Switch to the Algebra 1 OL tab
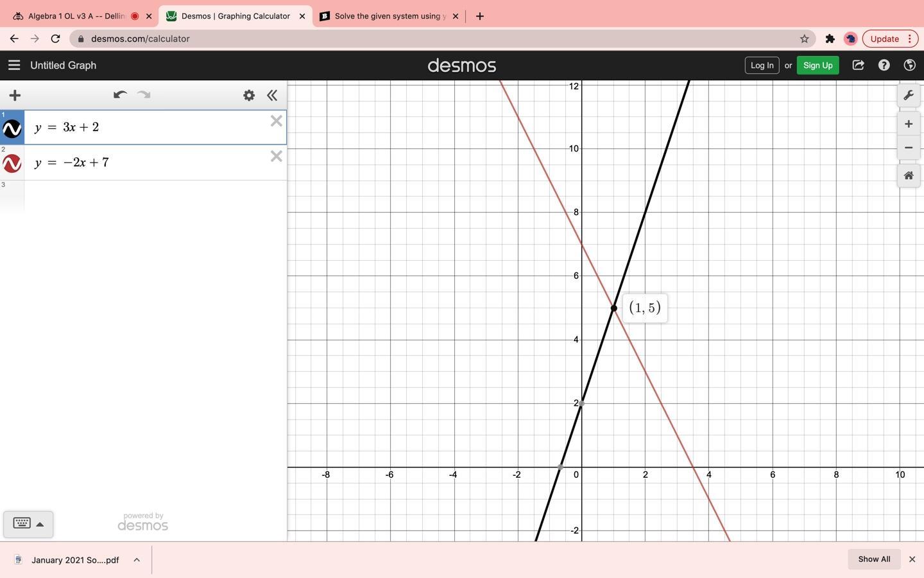 click(76, 16)
